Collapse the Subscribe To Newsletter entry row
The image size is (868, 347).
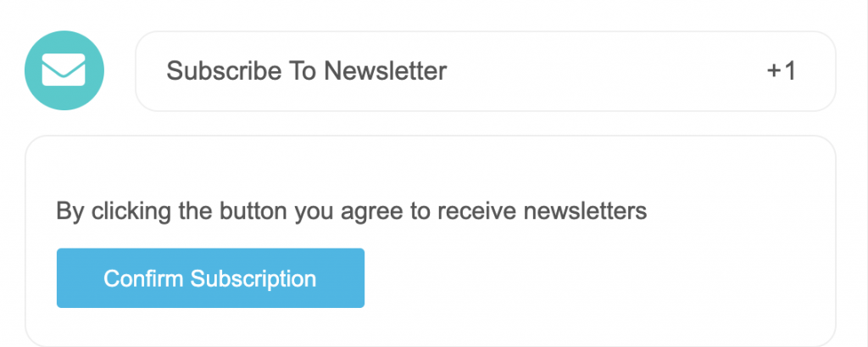(486, 71)
